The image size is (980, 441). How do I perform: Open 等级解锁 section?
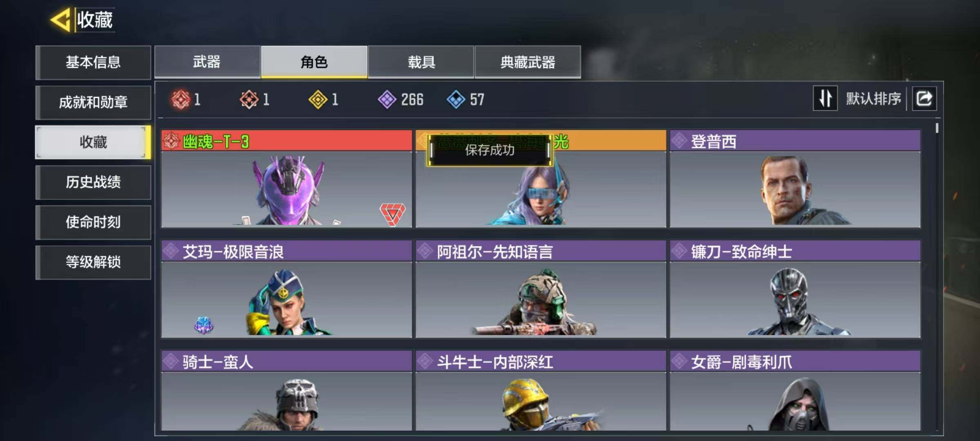coord(93,263)
